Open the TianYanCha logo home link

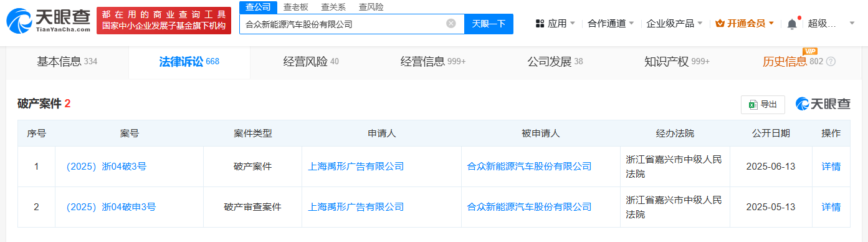click(48, 21)
